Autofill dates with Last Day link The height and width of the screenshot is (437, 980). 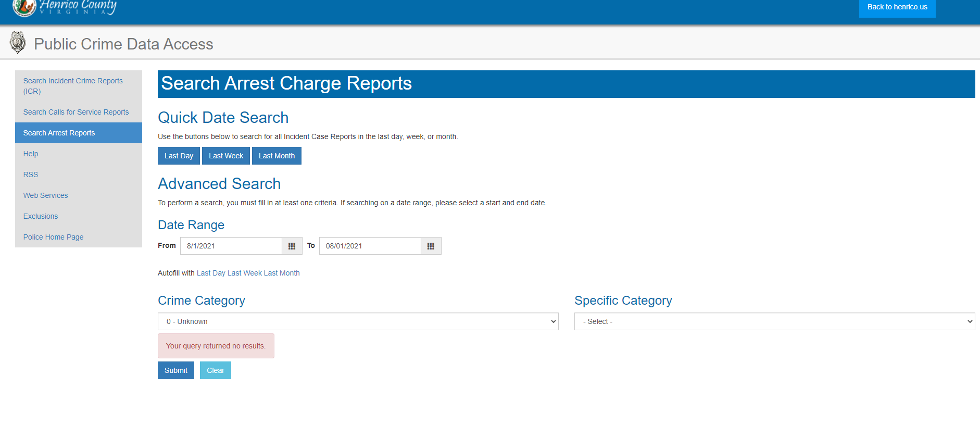(211, 273)
